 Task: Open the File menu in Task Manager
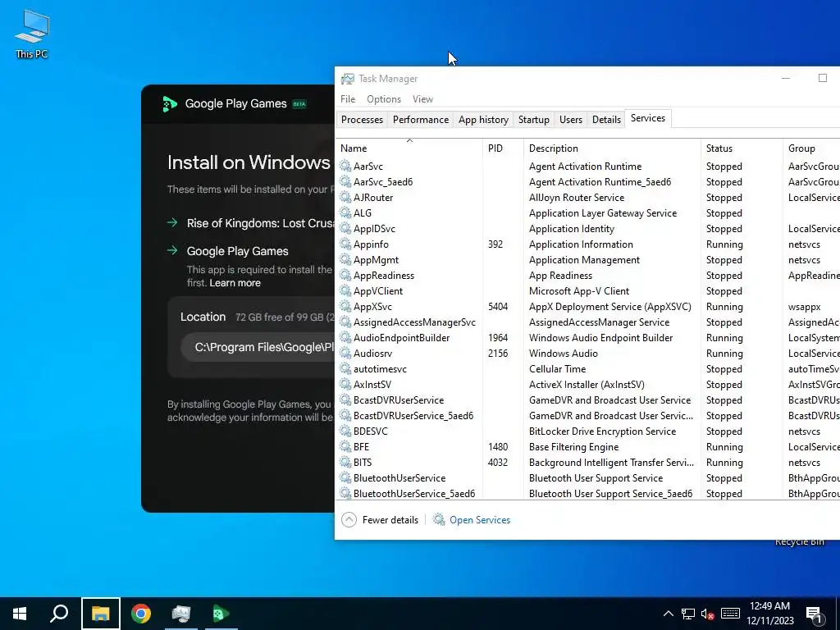coord(348,99)
